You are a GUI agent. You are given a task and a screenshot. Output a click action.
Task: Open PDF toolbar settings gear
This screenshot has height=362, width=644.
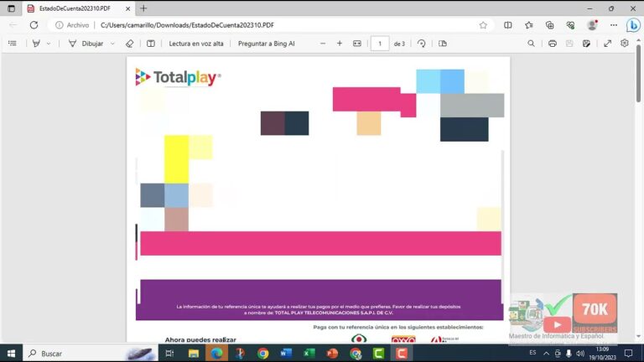point(624,43)
